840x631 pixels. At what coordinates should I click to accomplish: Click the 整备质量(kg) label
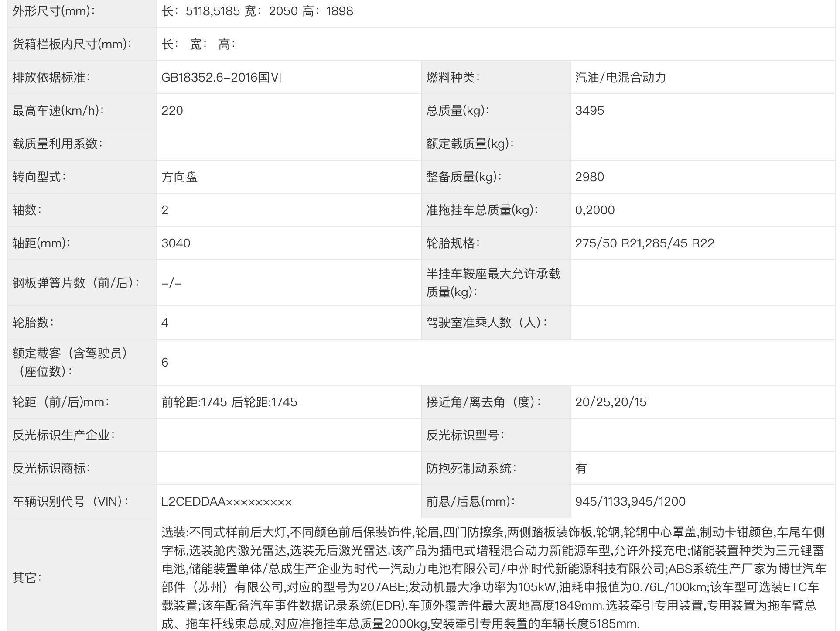(464, 177)
